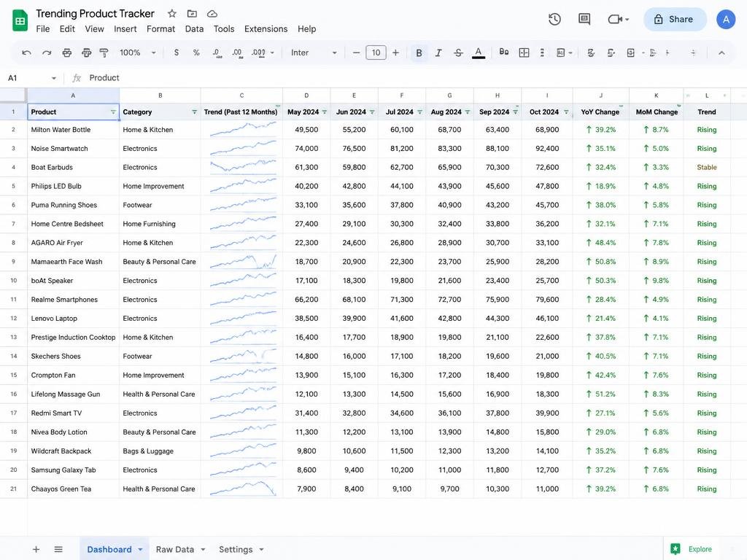Decrease decimal places
This screenshot has width=747, height=560.
(x=217, y=52)
